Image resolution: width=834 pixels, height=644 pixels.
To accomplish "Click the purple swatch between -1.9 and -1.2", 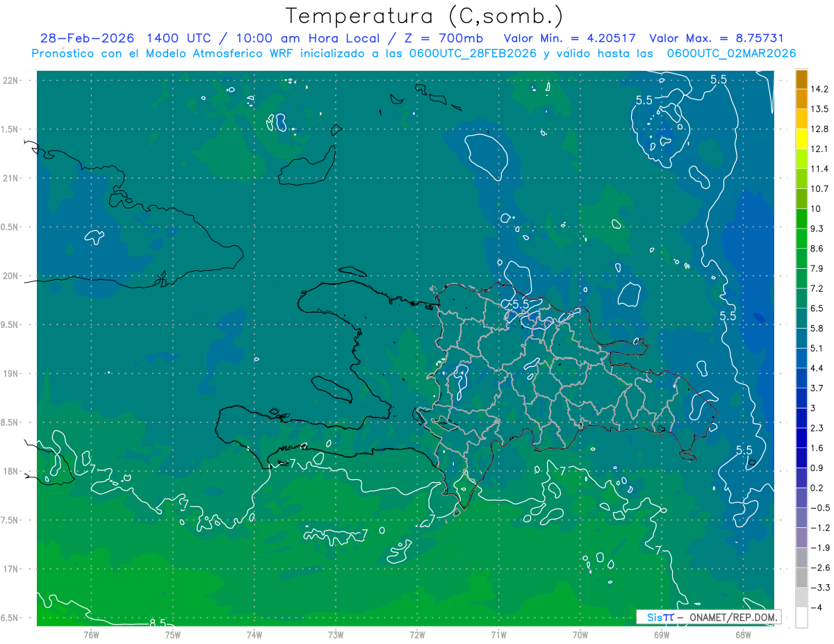I will pos(801,538).
